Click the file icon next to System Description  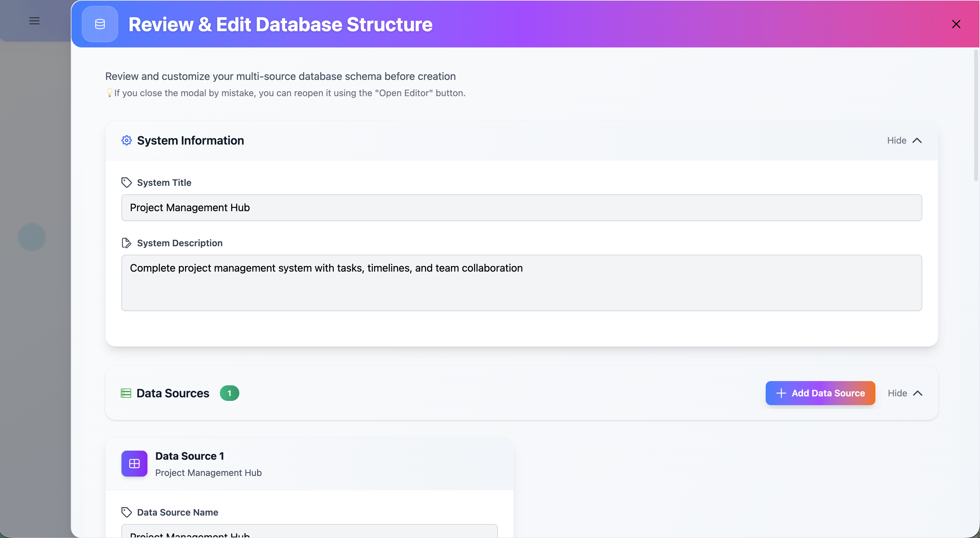click(126, 243)
